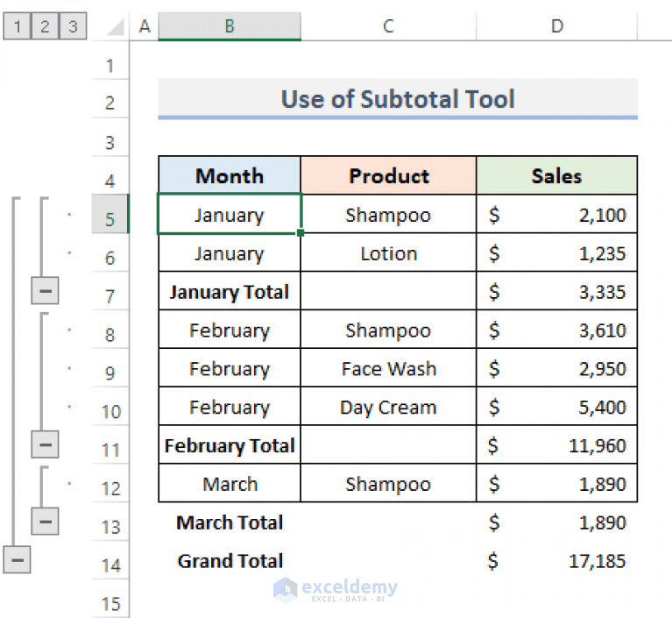This screenshot has width=672, height=618.
Task: Select the 2,950 sales cell
Action: point(556,368)
